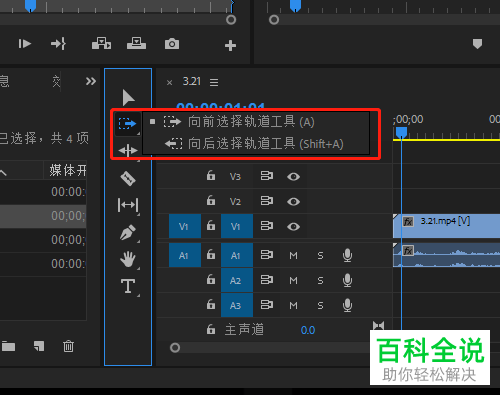Solo track A1
Viewport: 500px width, 395px height.
pos(320,256)
